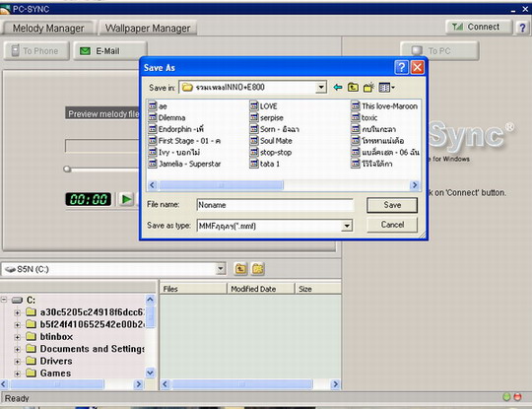
Task: Expand the Games folder
Action: click(17, 374)
